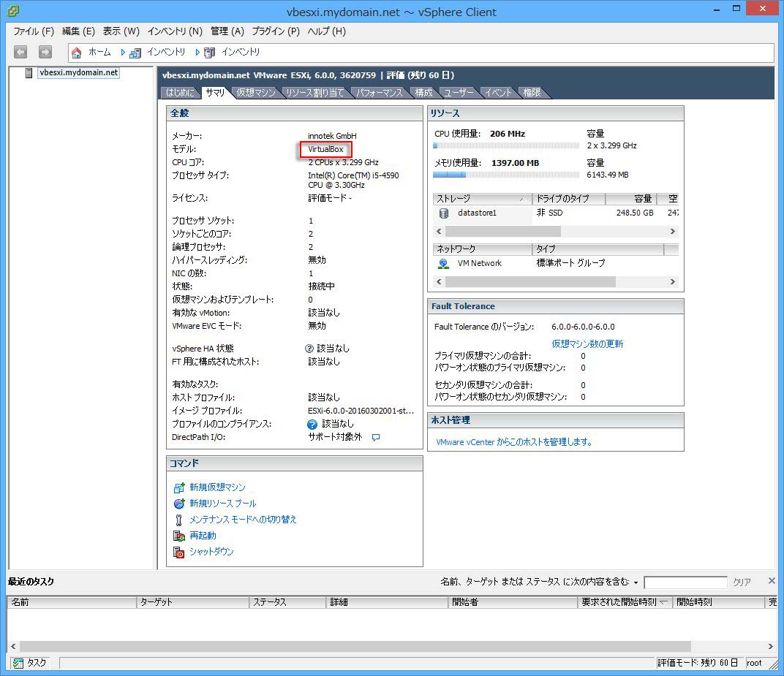Select the datastore1 row name
This screenshot has height=676, width=784.
(477, 213)
